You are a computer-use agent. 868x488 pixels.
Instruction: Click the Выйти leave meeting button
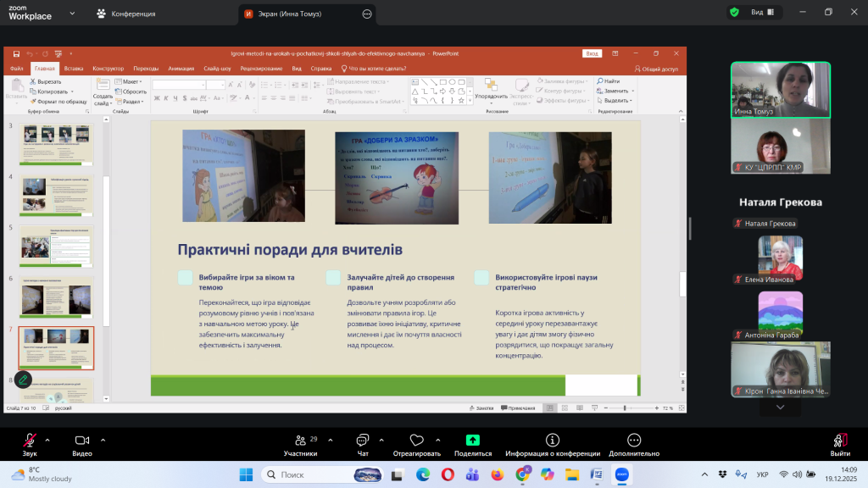click(839, 441)
